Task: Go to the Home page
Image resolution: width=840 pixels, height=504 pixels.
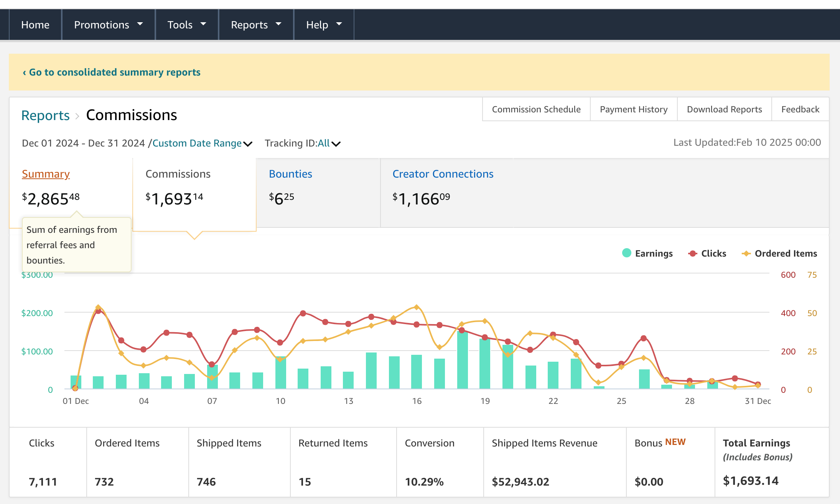Action: 35,25
